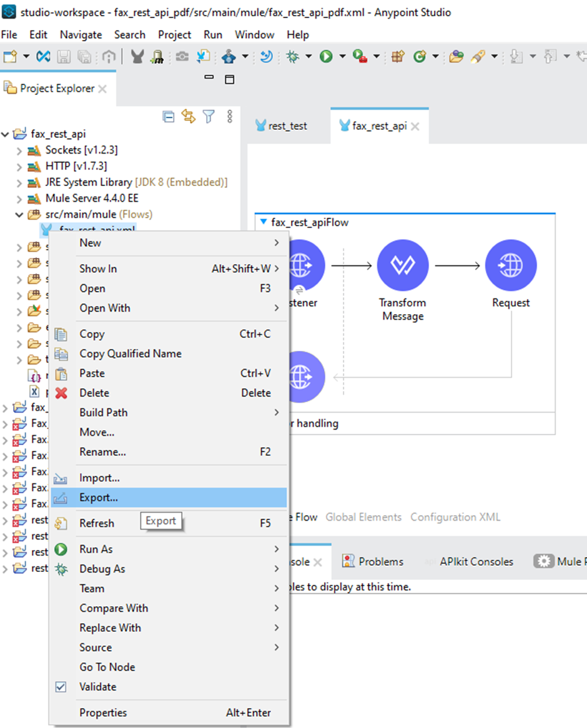Open the Global Elements view
Viewport: 587px width, 728px height.
point(363,517)
